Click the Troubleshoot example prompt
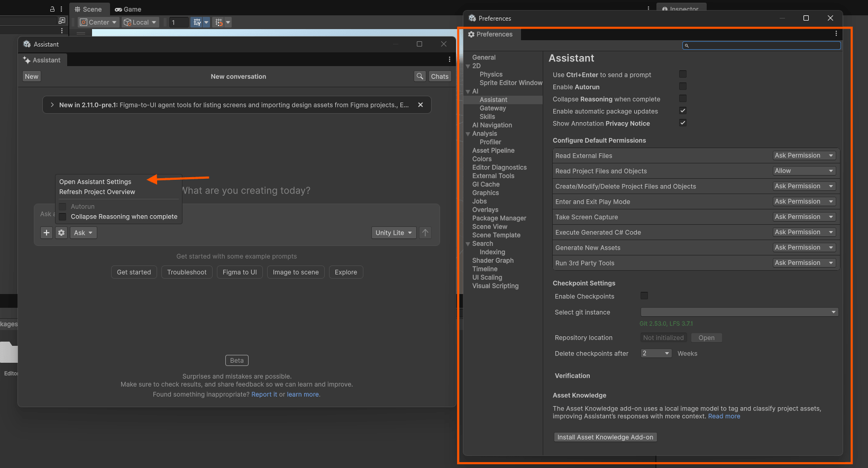 187,272
